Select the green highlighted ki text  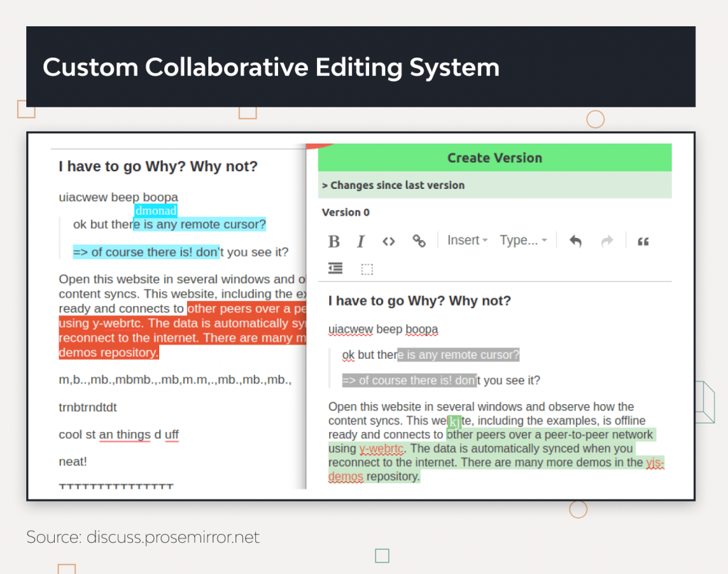click(x=454, y=421)
